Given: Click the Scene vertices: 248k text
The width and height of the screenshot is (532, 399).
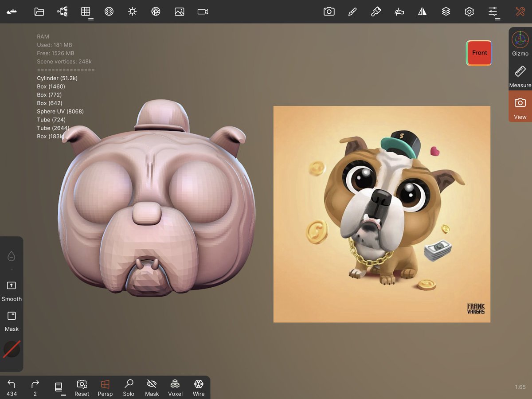Looking at the screenshot, I should tap(64, 62).
